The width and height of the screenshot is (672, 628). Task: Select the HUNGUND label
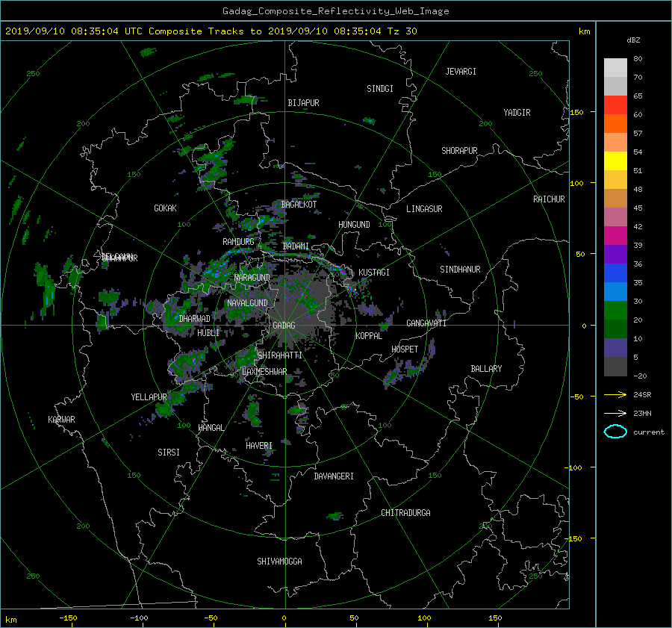(354, 225)
